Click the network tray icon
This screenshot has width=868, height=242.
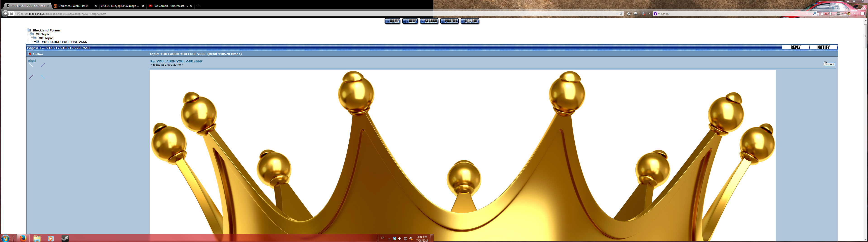click(x=405, y=239)
